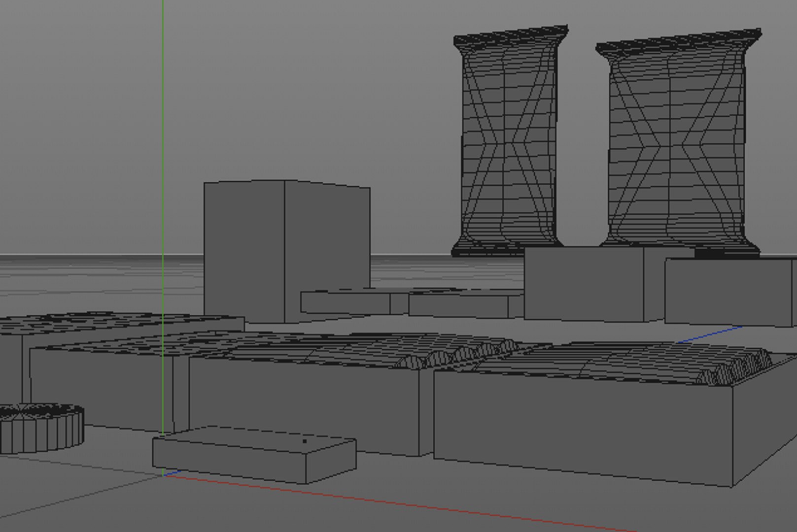This screenshot has height=532, width=797.
Task: Click the point marker on the foreground flat box
Action: click(x=305, y=441)
